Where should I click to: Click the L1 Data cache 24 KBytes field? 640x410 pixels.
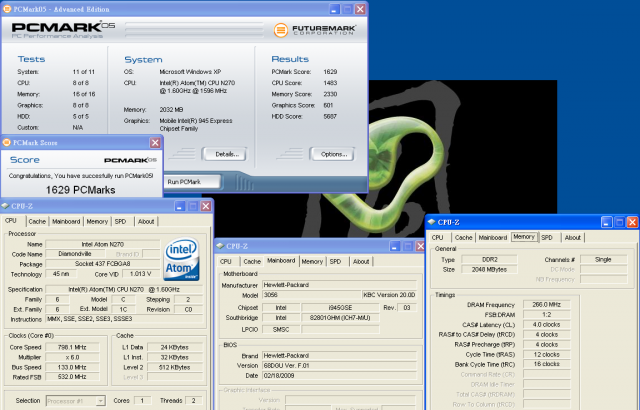pos(175,347)
